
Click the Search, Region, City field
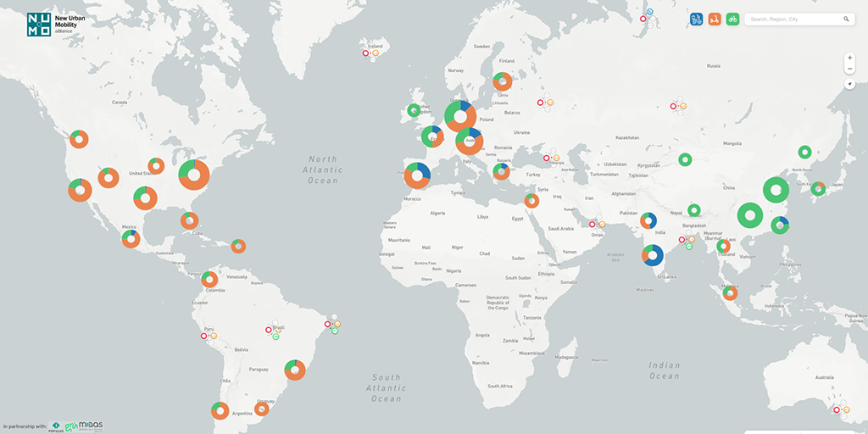click(x=800, y=19)
